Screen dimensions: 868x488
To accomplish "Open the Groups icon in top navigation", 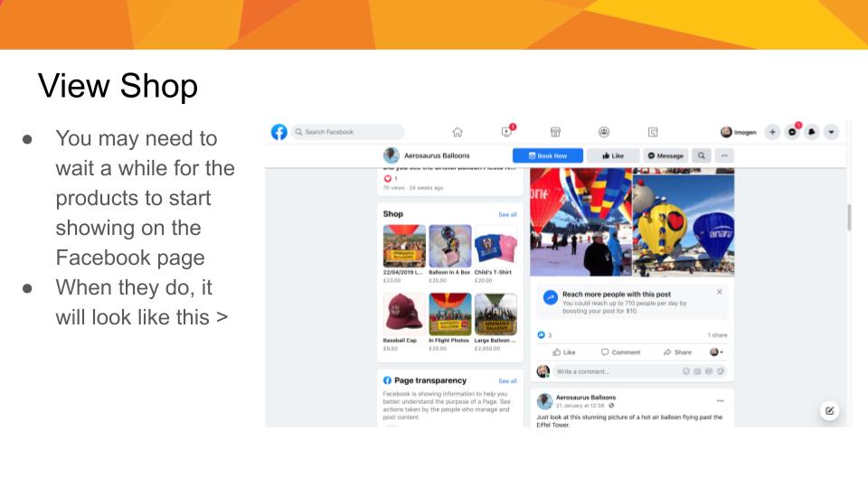I will [604, 132].
